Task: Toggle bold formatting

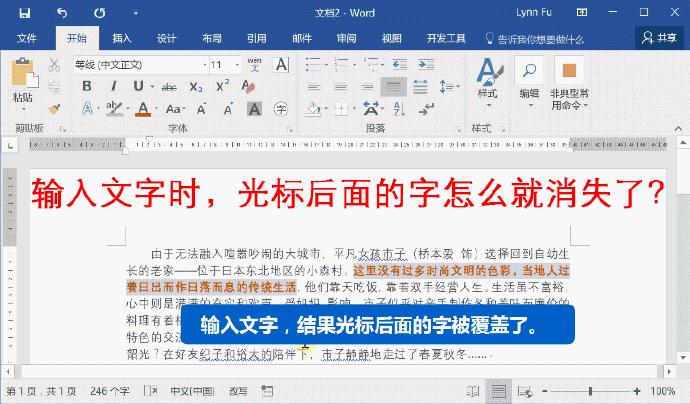Action: point(87,86)
